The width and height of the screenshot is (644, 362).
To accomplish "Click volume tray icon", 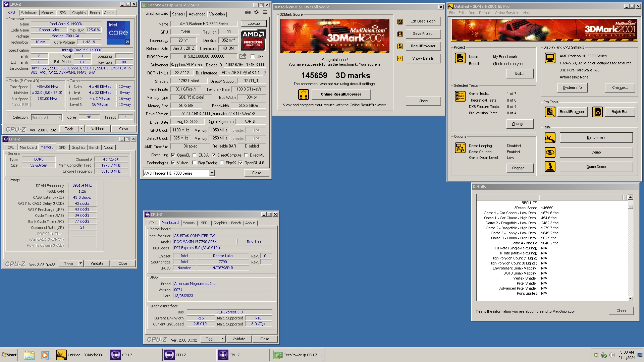I will click(612, 355).
